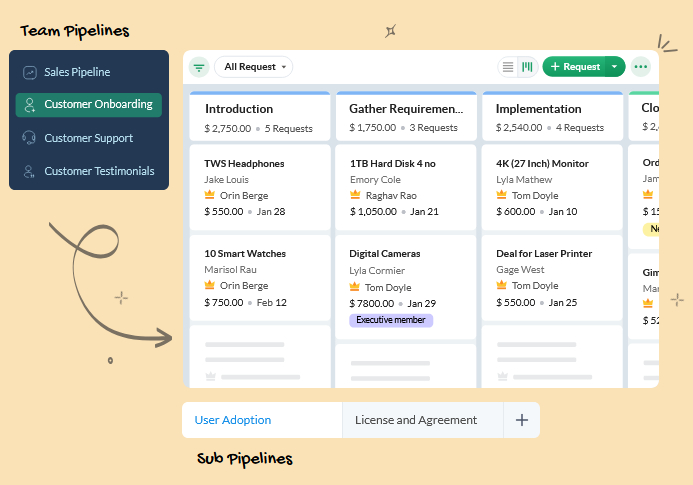Open the Gather Requirements stage header
Viewport: 693px width, 485px height.
tap(406, 117)
